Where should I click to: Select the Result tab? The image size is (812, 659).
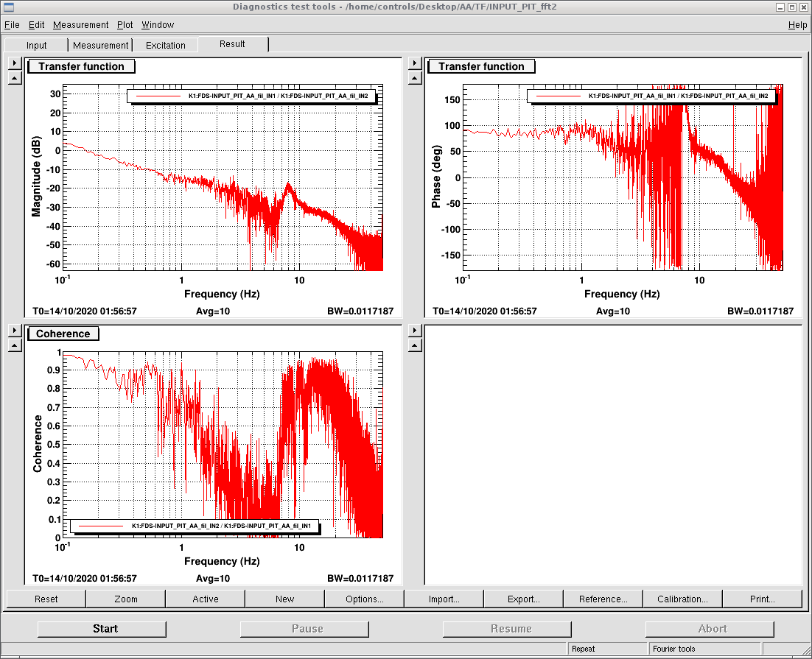tap(233, 44)
